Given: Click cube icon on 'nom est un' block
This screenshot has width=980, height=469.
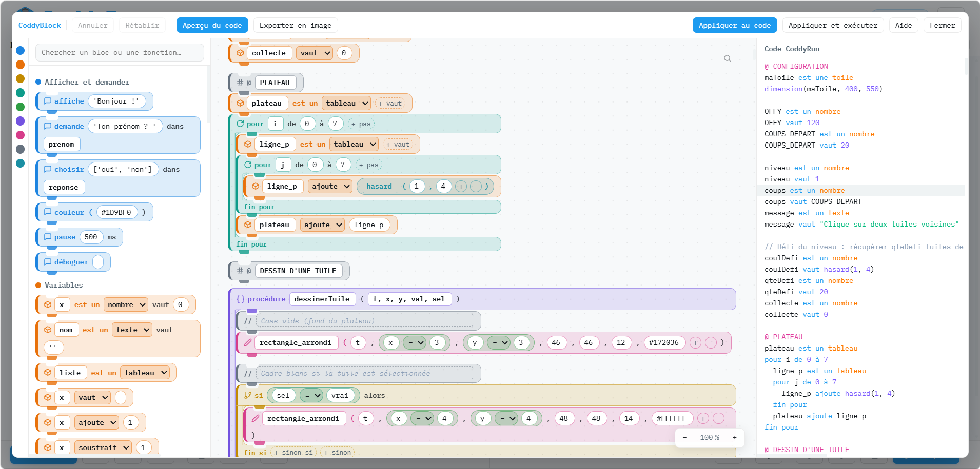Looking at the screenshot, I should pyautogui.click(x=48, y=330).
